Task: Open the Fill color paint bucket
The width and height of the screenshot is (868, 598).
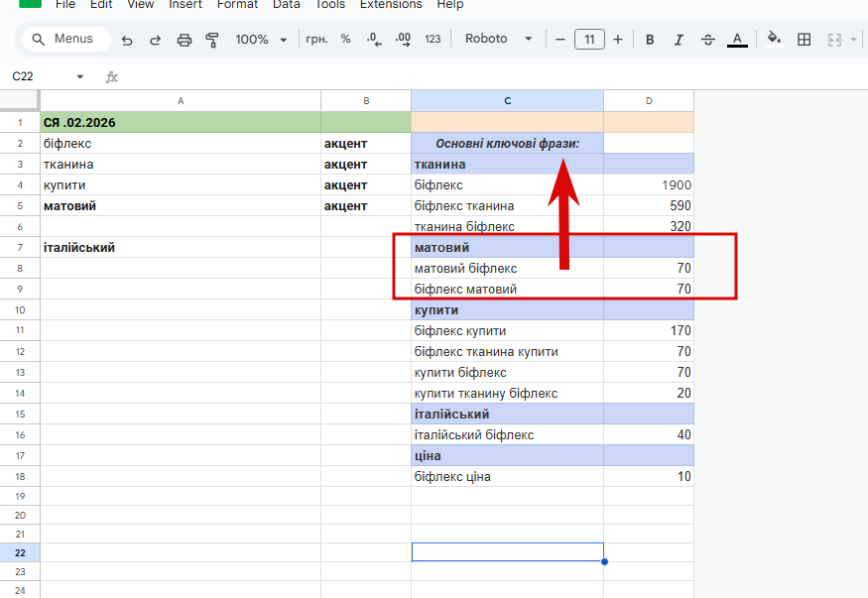Action: tap(774, 40)
